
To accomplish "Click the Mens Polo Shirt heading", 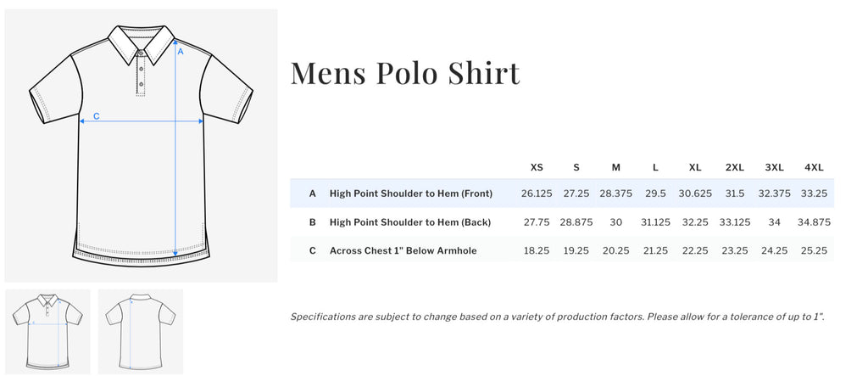I will [x=405, y=73].
